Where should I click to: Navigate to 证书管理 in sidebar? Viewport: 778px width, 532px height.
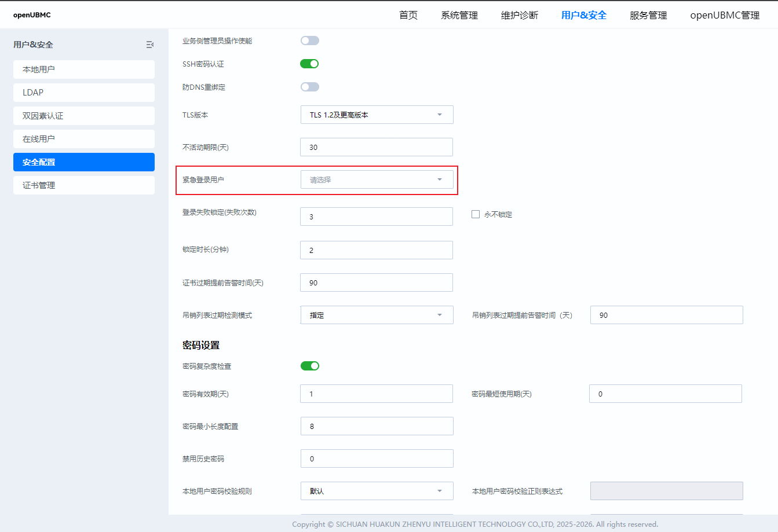click(x=84, y=185)
